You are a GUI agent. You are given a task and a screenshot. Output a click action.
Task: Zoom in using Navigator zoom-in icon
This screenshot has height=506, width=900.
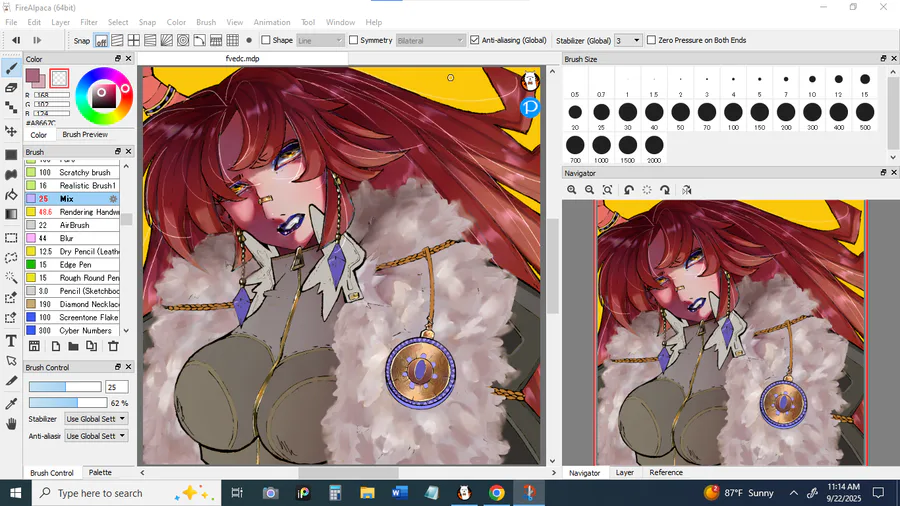click(x=572, y=190)
